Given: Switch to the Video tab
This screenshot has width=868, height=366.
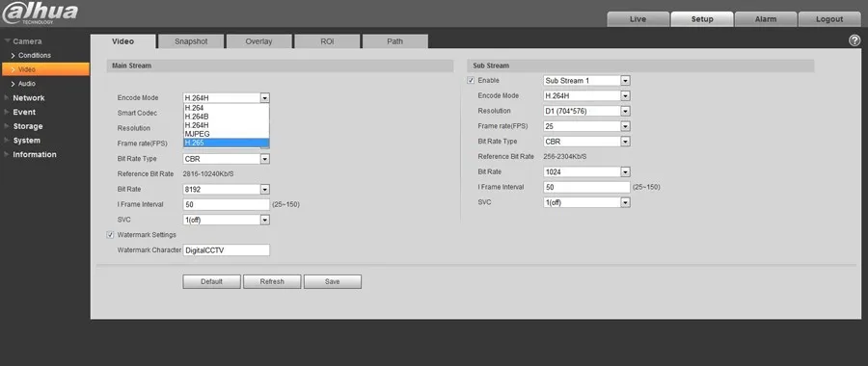Looking at the screenshot, I should [122, 41].
